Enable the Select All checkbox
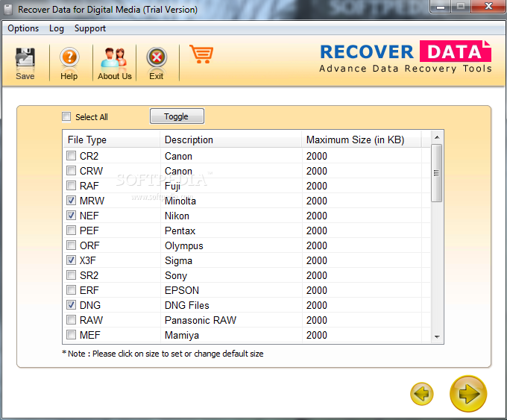 point(66,116)
